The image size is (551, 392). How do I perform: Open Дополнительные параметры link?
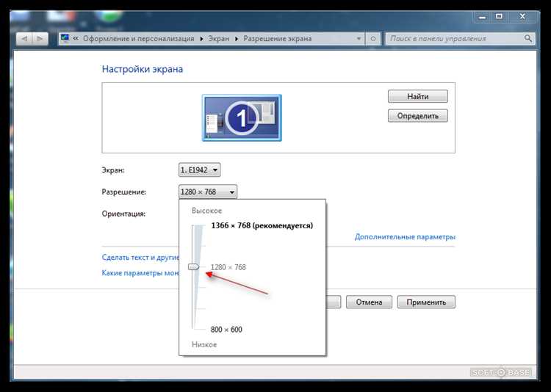(405, 237)
